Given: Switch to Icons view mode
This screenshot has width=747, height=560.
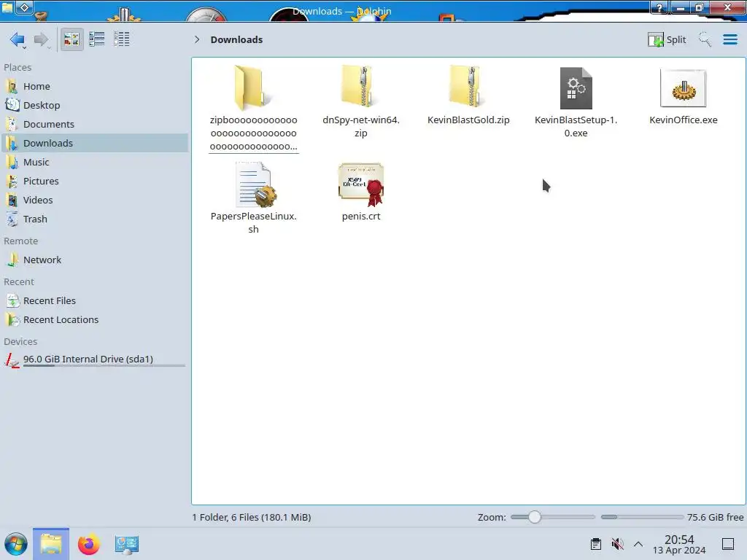Looking at the screenshot, I should click(71, 39).
